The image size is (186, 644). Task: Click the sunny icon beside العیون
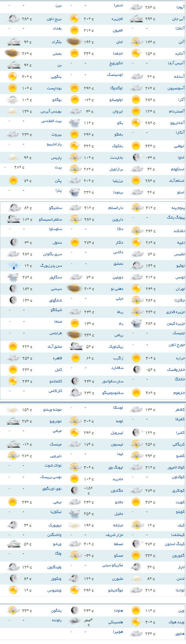(74, 30)
